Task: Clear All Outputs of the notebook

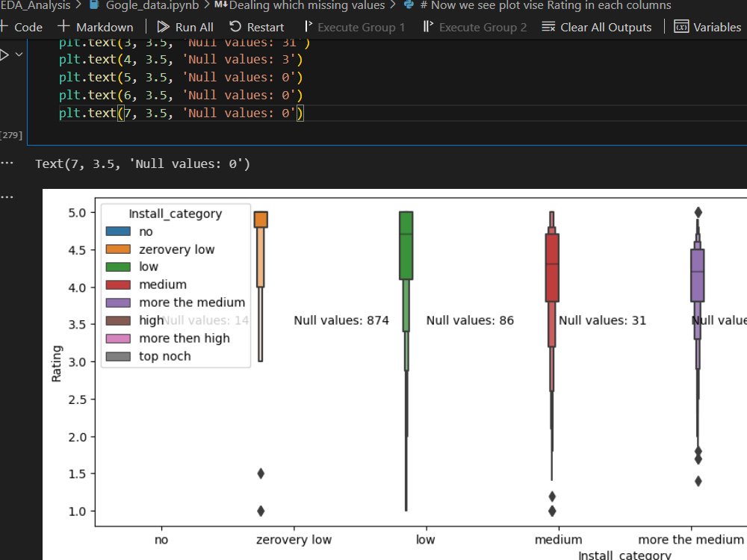Action: coord(597,27)
